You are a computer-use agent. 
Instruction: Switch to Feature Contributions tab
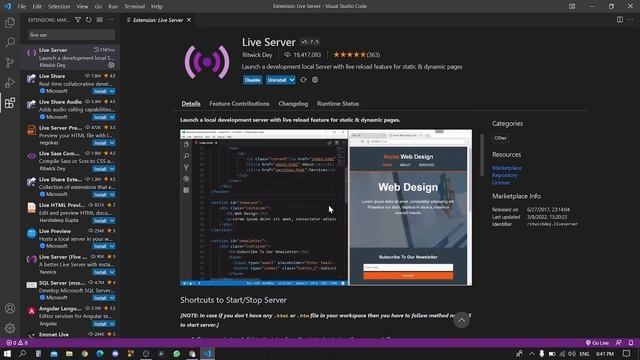pos(239,104)
